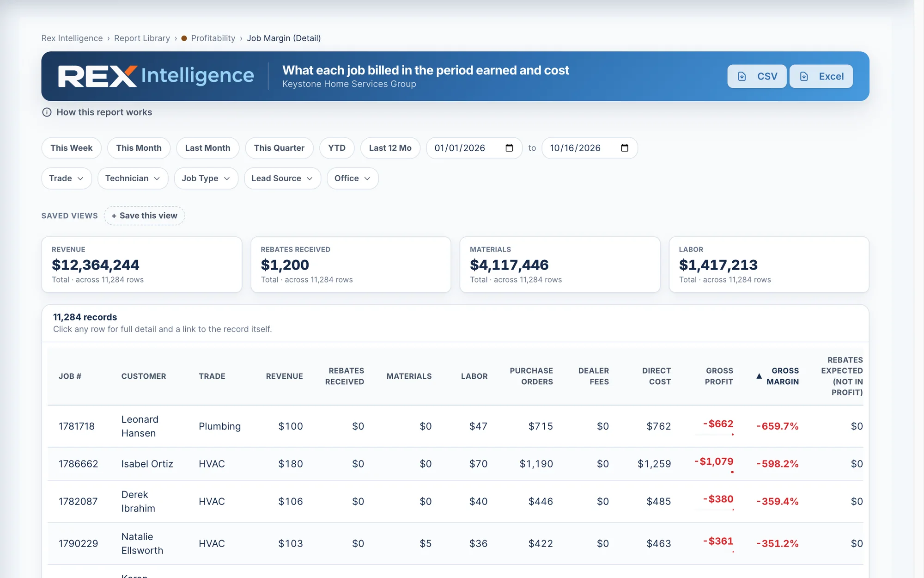Viewport: 924px width, 578px height.
Task: Click the -659.7% gross margin value
Action: point(778,426)
